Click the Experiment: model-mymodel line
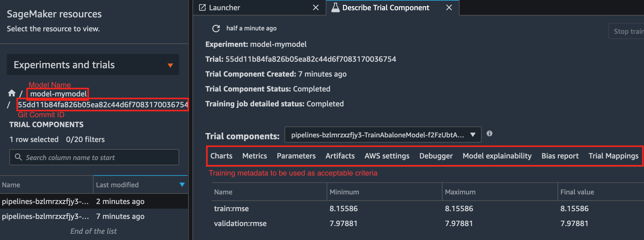 coord(256,44)
